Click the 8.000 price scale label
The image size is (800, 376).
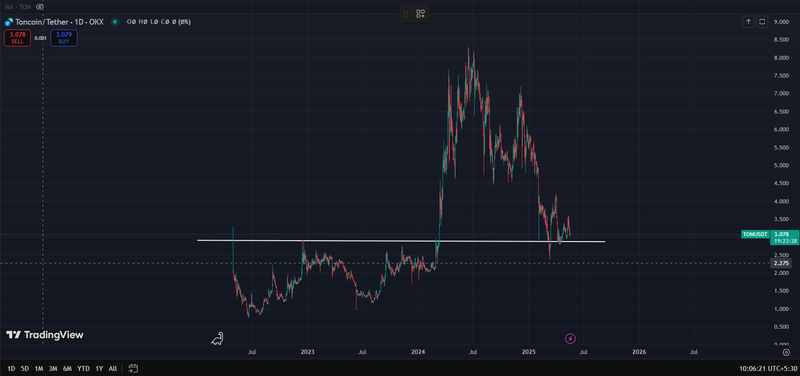[781, 58]
